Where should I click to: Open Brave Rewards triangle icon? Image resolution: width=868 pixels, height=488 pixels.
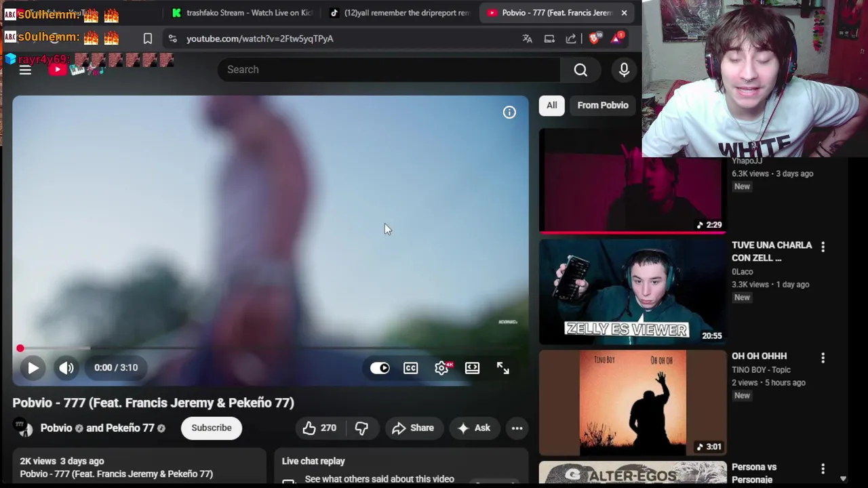[x=616, y=39]
